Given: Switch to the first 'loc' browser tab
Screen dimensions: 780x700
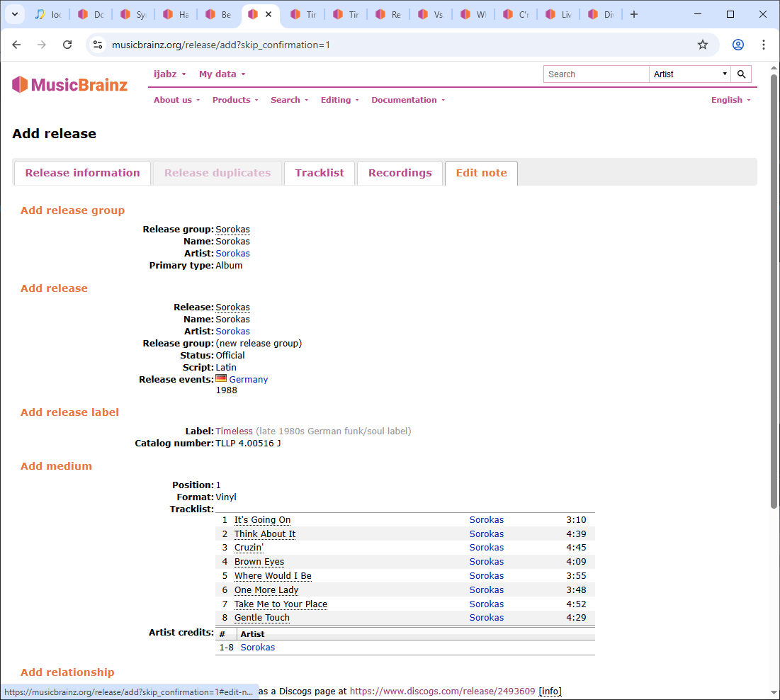Looking at the screenshot, I should point(49,14).
